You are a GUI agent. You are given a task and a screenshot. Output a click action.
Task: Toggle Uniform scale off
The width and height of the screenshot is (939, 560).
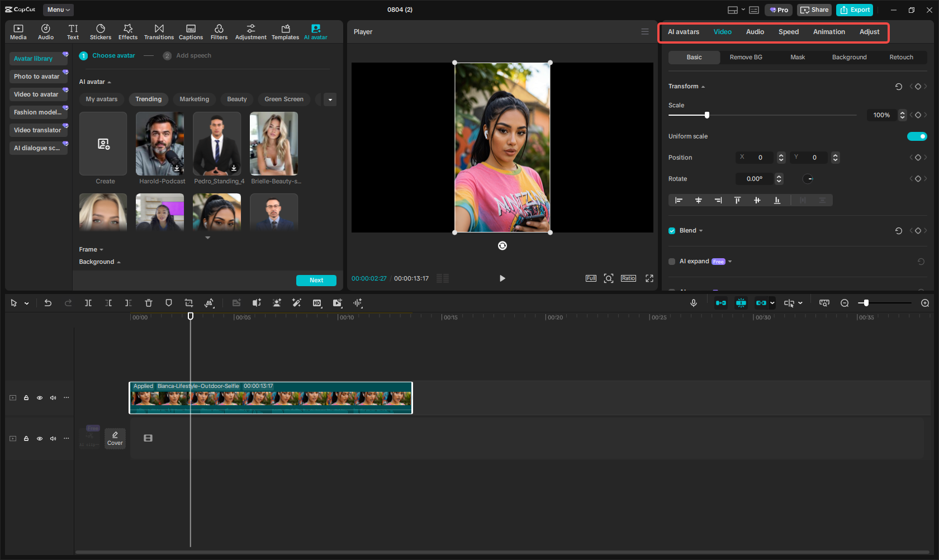[917, 136]
